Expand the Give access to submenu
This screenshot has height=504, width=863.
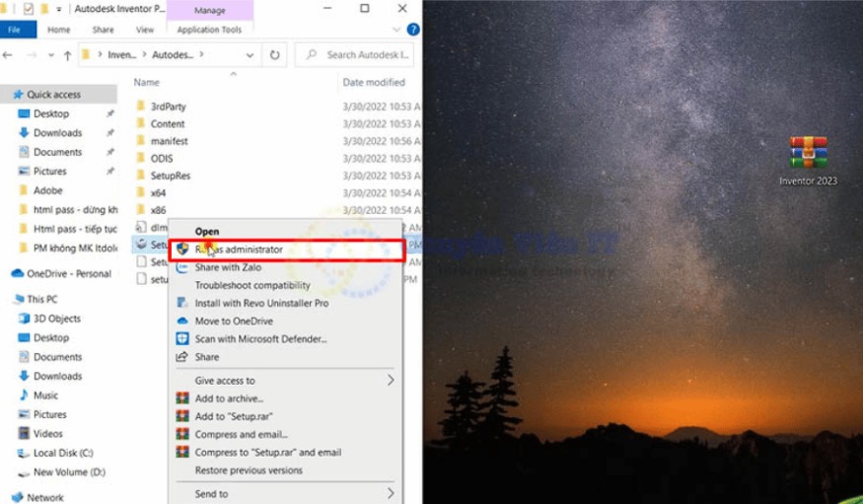click(x=390, y=381)
